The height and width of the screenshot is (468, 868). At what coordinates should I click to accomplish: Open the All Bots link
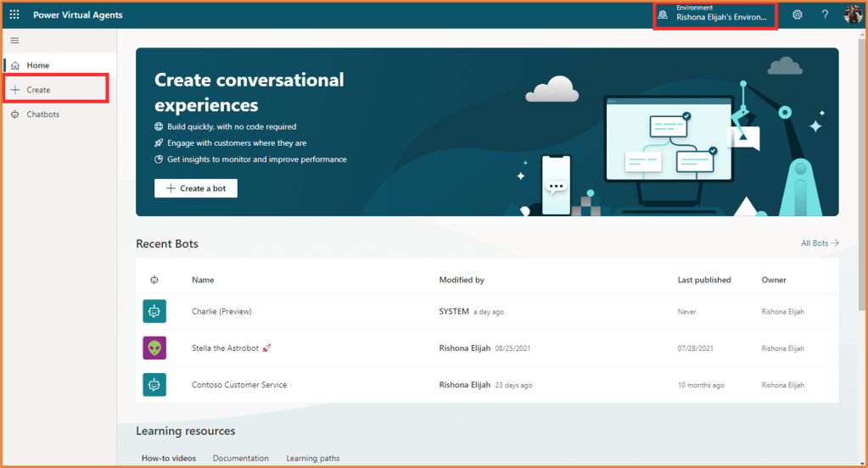coord(820,243)
